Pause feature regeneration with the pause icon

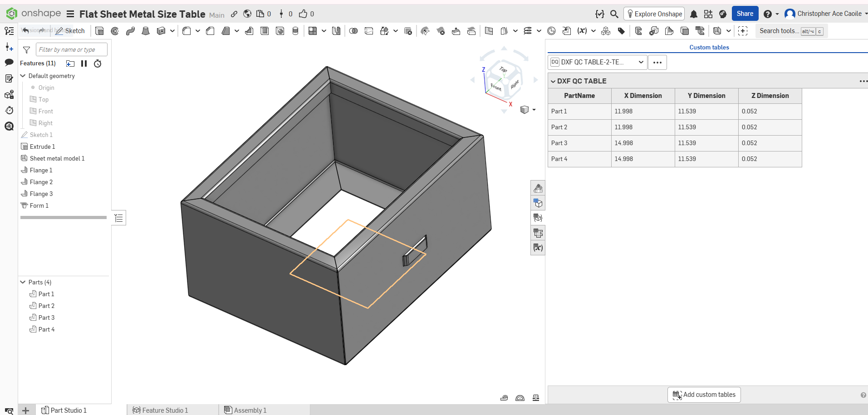tap(84, 63)
